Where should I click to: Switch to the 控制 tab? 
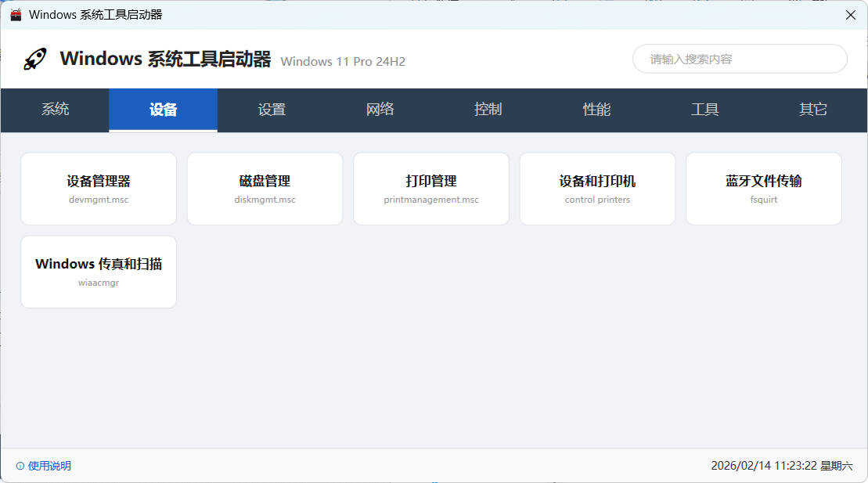488,110
